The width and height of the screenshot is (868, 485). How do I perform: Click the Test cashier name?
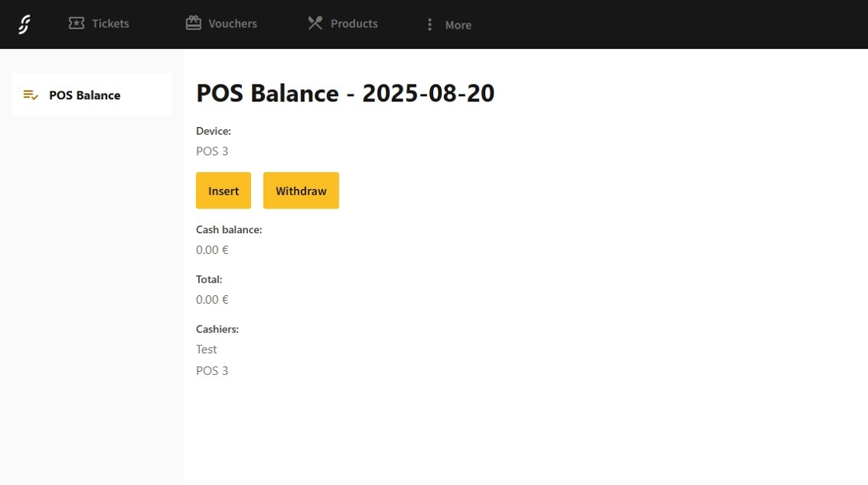206,349
